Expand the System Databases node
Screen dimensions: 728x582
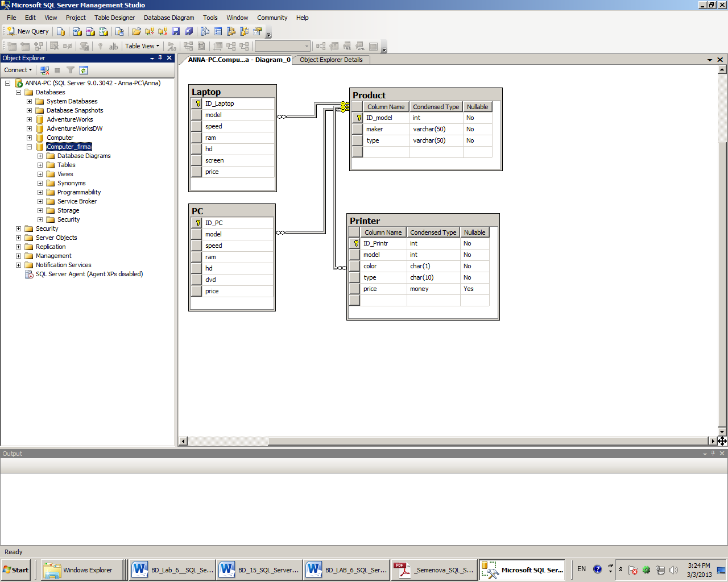coord(29,101)
